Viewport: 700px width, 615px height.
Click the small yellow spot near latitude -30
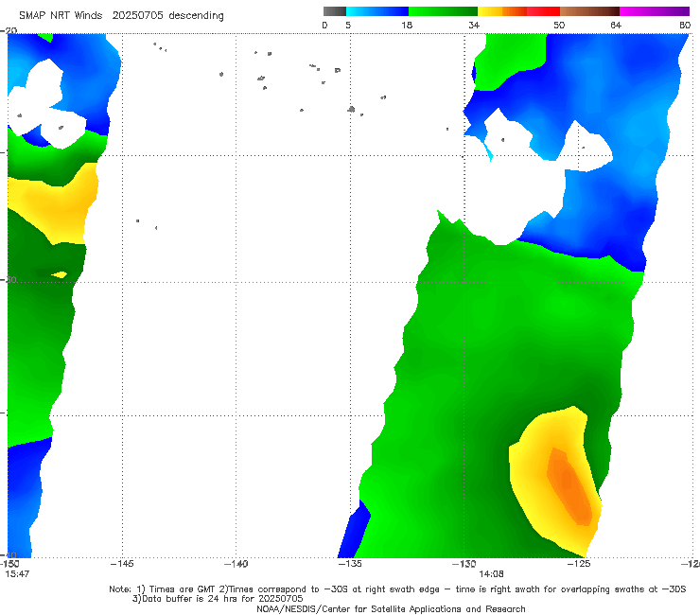pyautogui.click(x=60, y=274)
